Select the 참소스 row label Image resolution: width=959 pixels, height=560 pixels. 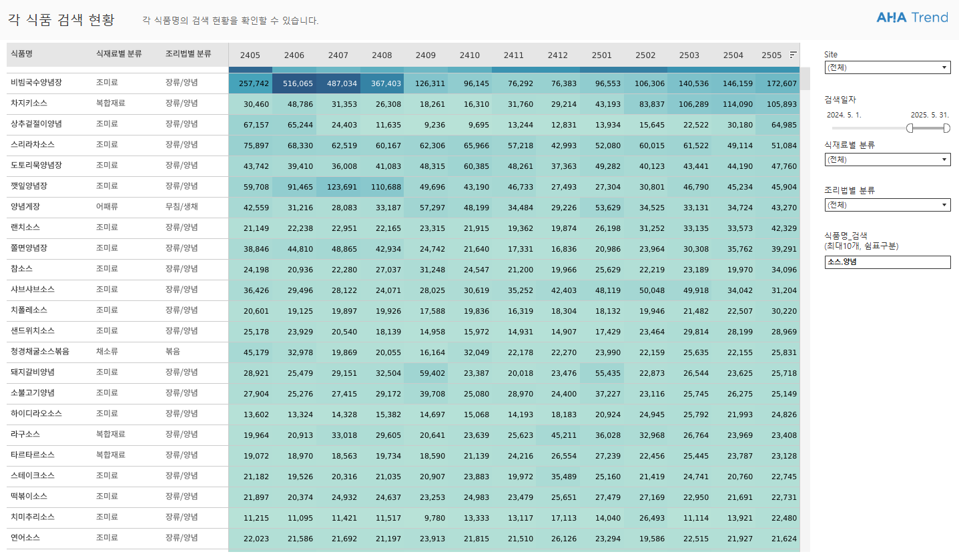click(x=21, y=269)
